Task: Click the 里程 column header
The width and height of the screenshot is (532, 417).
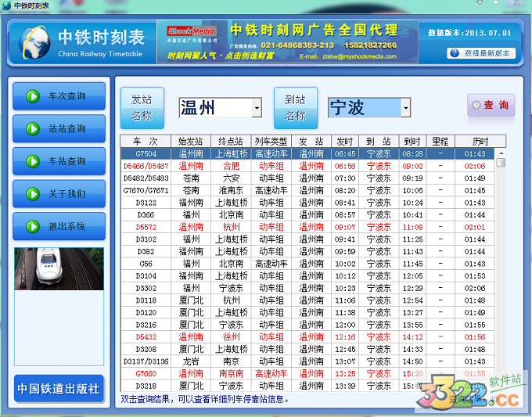Action: click(x=440, y=141)
